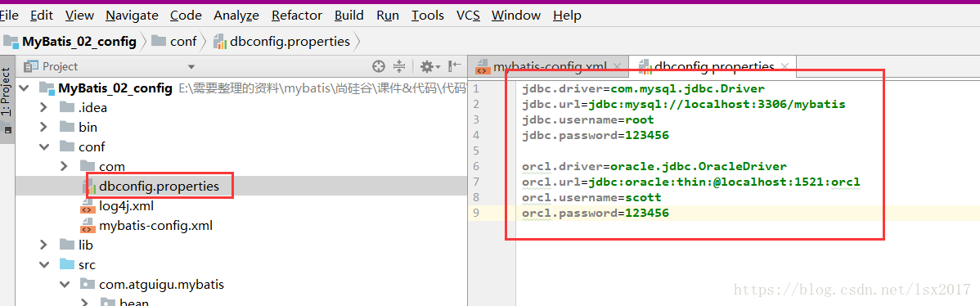
Task: Select the MyBatis_02_config project root
Action: point(115,88)
